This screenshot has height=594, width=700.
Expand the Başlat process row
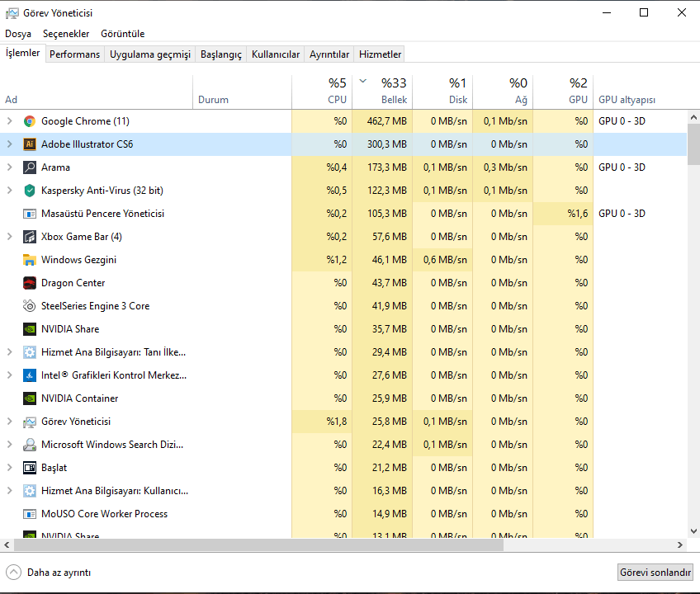pyautogui.click(x=9, y=468)
